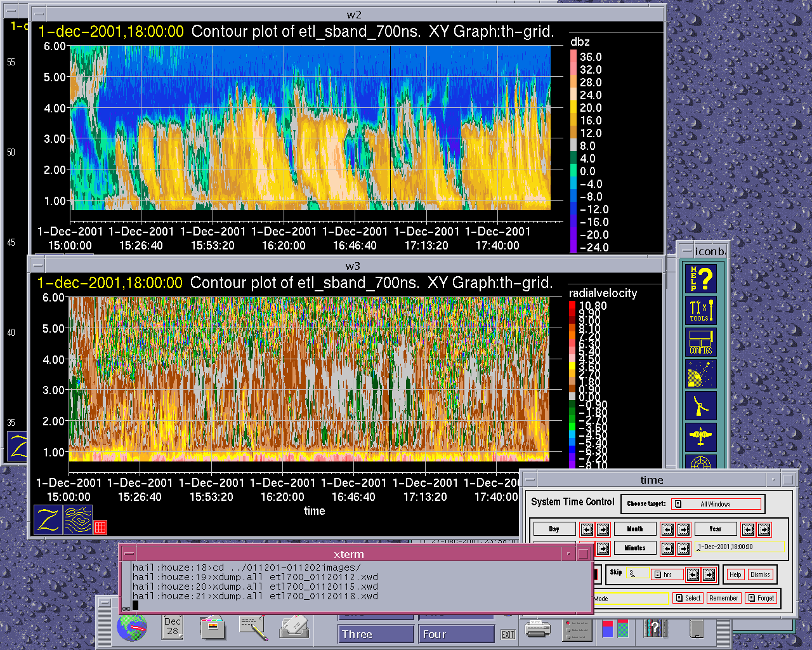Open the Forget option menu
This screenshot has width=812, height=650.
pos(760,598)
